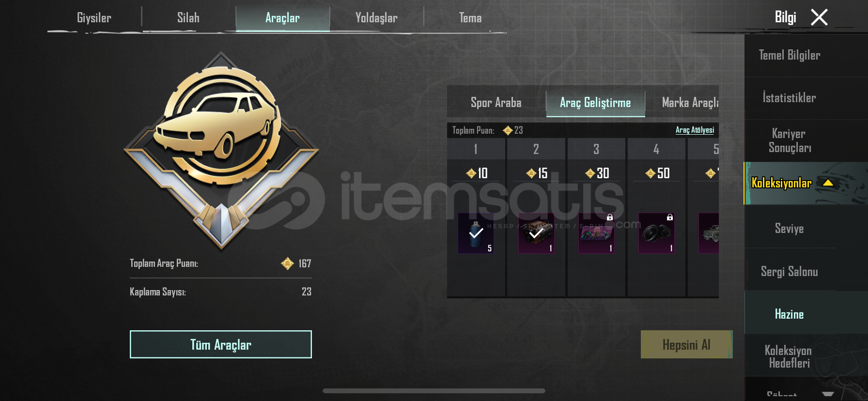This screenshot has height=401, width=868.
Task: Click the Toplam Puan gold point icon
Action: (508, 130)
